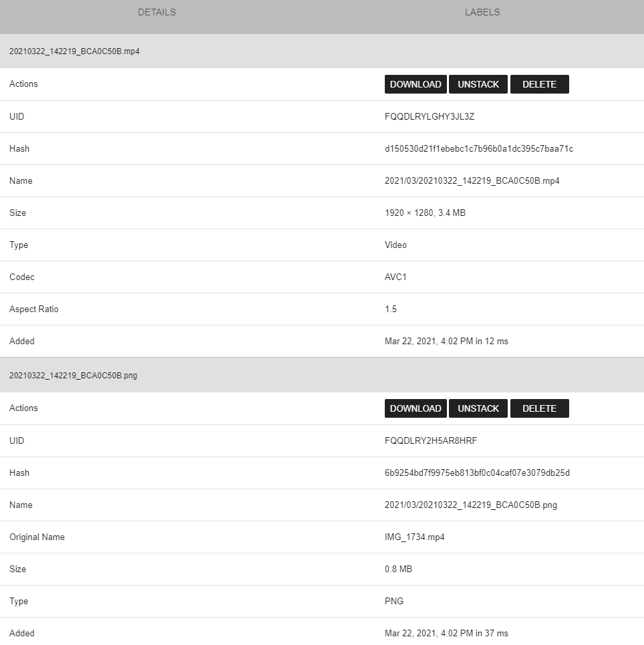Collapse the 20210322_142219_BCA0C50B.png header row
Screen dimensions: 644x645
(322, 375)
